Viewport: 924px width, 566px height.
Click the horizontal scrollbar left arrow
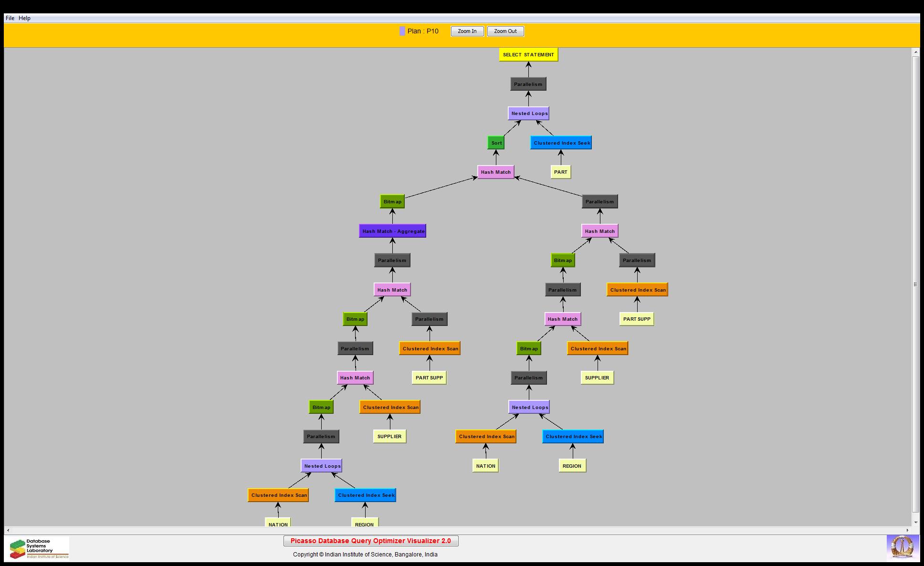pyautogui.click(x=8, y=530)
